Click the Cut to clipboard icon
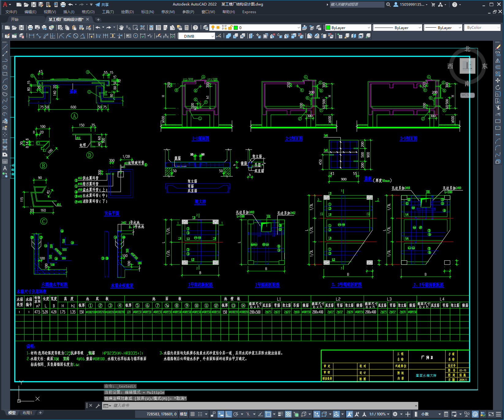This screenshot has width=504, height=420. [x=60, y=28]
